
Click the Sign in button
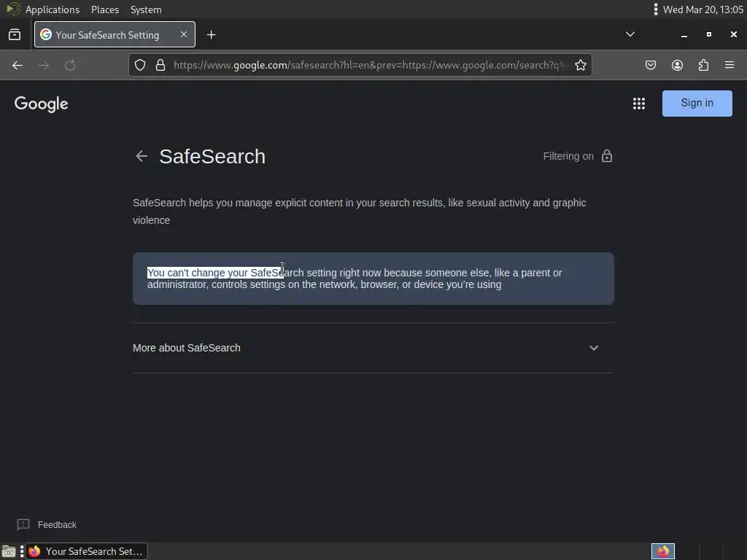coord(697,104)
